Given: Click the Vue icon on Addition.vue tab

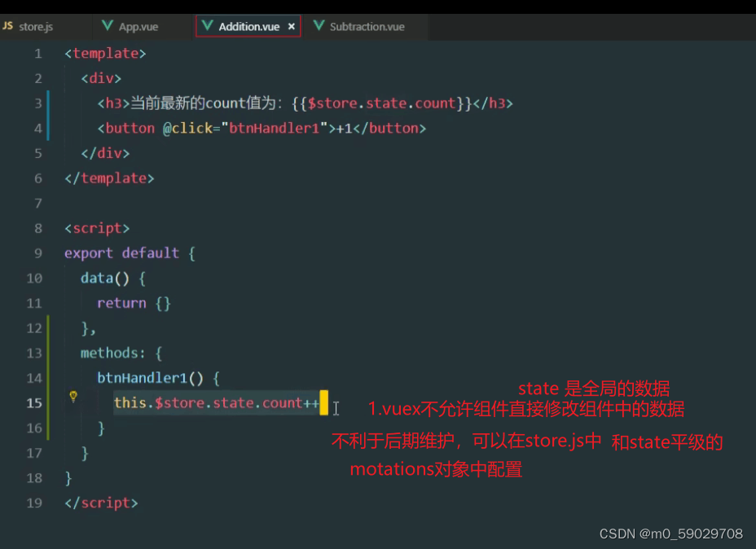Looking at the screenshot, I should point(207,25).
